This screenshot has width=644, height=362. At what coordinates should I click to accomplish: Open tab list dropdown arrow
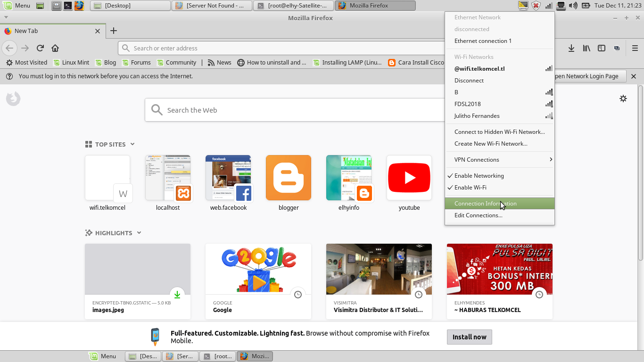tap(6, 17)
